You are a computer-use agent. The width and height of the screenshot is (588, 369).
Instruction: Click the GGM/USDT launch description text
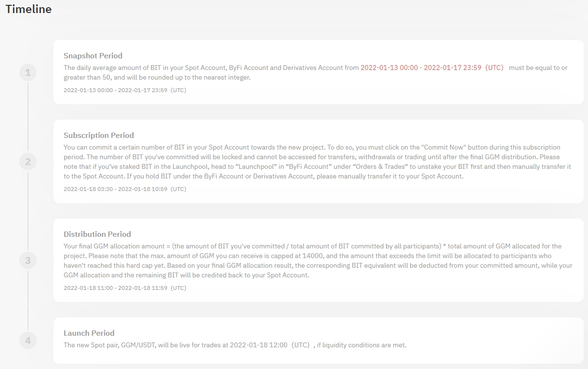tap(235, 345)
